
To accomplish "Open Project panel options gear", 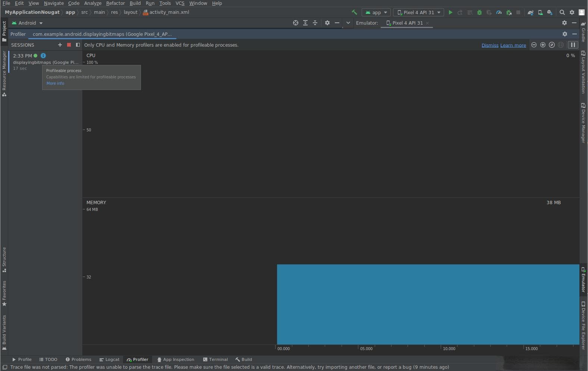I will click(327, 23).
